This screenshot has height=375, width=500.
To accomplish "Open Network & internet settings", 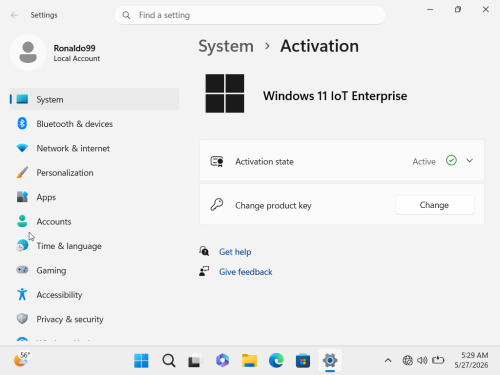I will tap(94, 148).
